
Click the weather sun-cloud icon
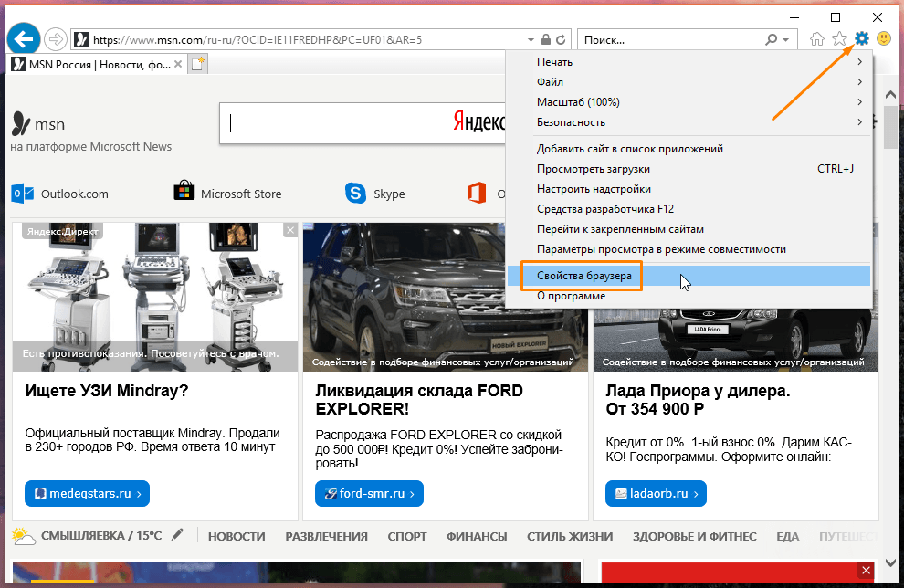pyautogui.click(x=24, y=536)
